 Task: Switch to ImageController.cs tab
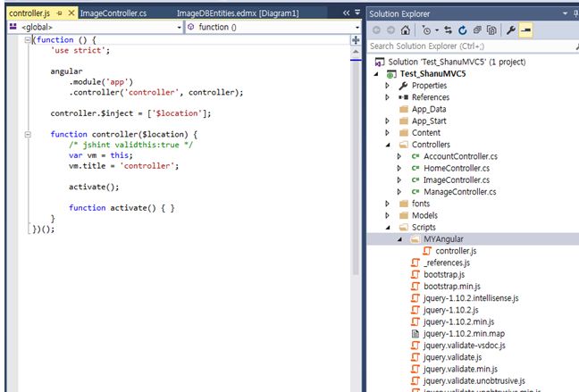[x=113, y=13]
